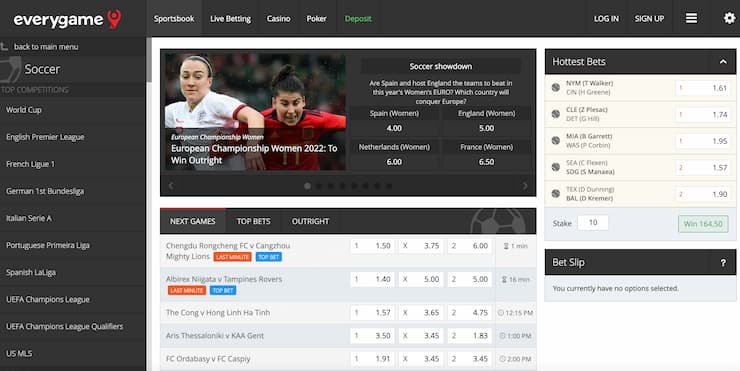
Task: Click the green Deposit link
Action: click(358, 19)
